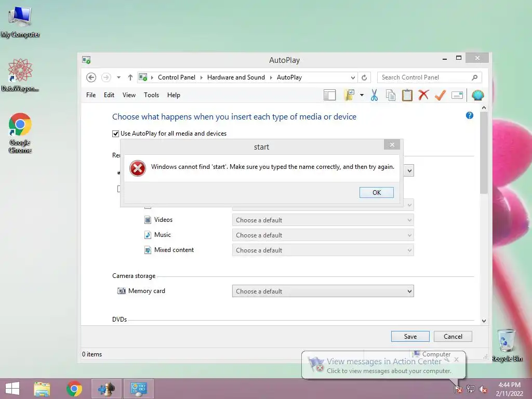Viewport: 532px width, 399px height.
Task: Click the Mixed content media icon
Action: point(148,250)
